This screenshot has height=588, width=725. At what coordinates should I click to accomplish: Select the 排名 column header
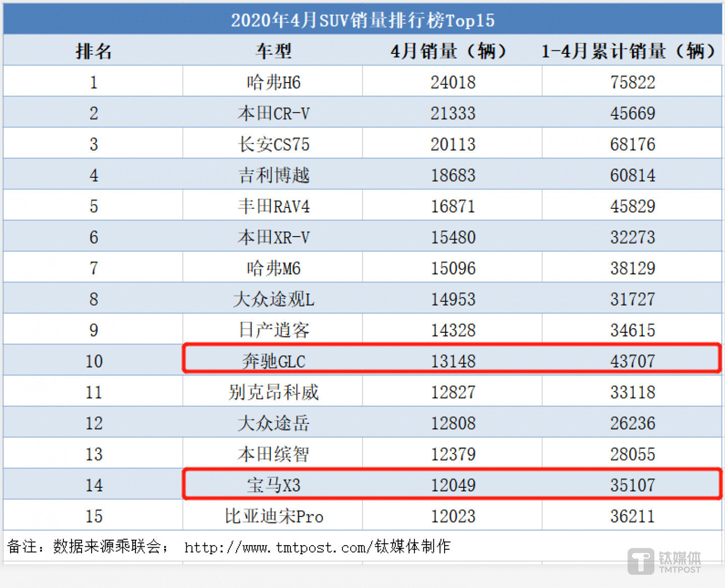(94, 51)
